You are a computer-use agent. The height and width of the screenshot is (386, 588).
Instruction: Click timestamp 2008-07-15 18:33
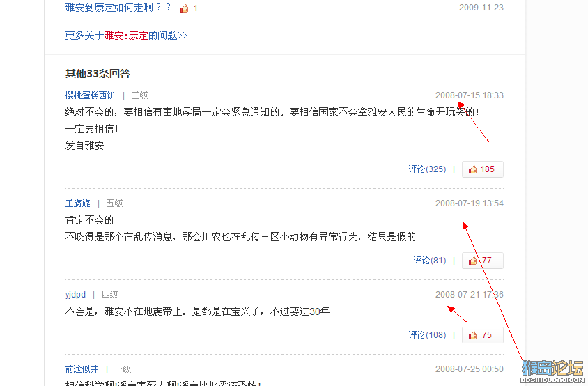(x=469, y=95)
